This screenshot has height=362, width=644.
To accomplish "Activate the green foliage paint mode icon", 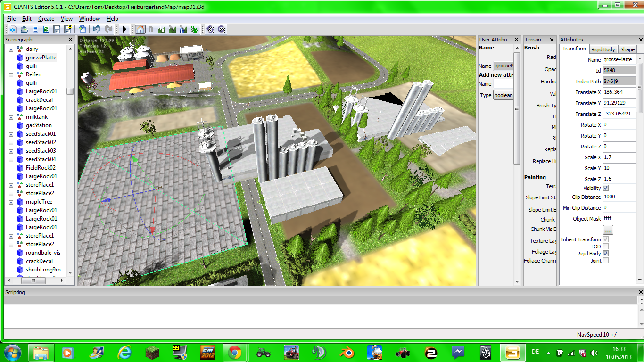I will tap(194, 29).
